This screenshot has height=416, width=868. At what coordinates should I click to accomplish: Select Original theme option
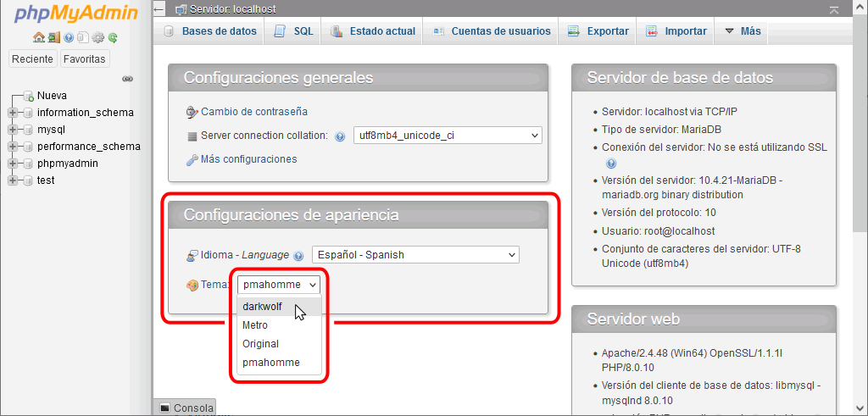[279, 343]
